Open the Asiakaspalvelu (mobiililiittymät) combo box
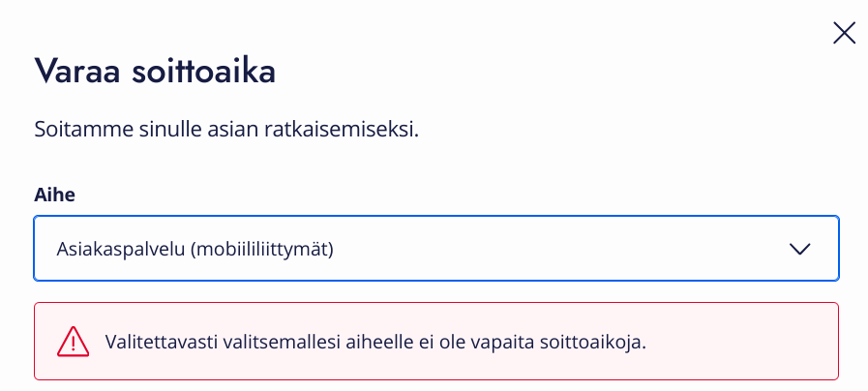Viewport: 868px width, 391px height. (435, 249)
